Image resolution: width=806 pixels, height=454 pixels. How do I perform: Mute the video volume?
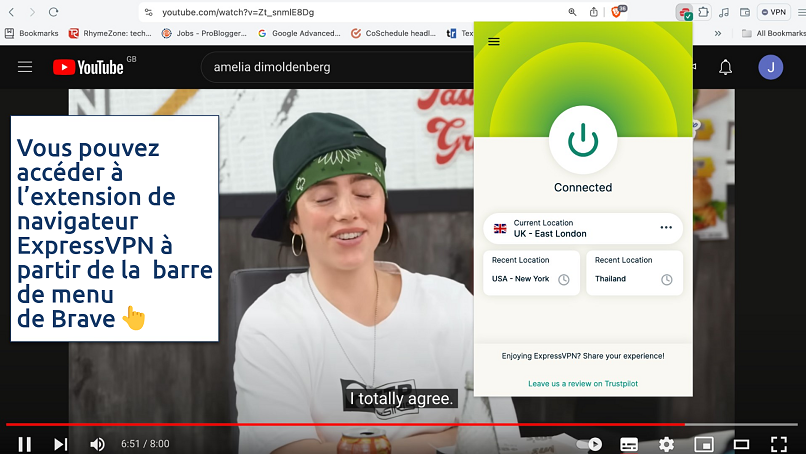pyautogui.click(x=97, y=443)
